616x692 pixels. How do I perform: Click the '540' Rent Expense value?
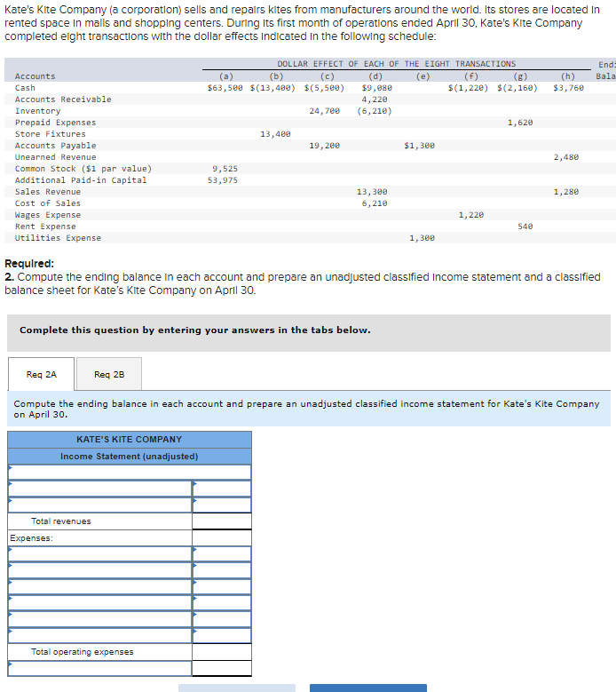click(525, 227)
